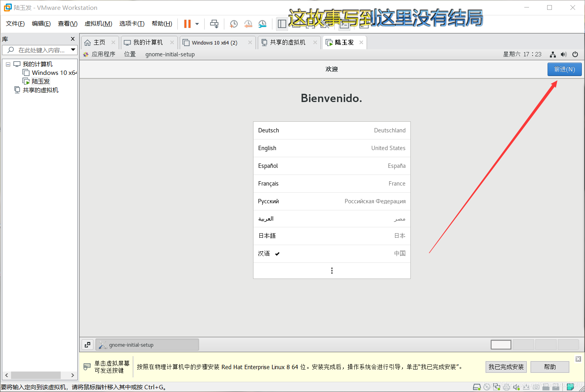Click the GNOME power icon

(575, 54)
